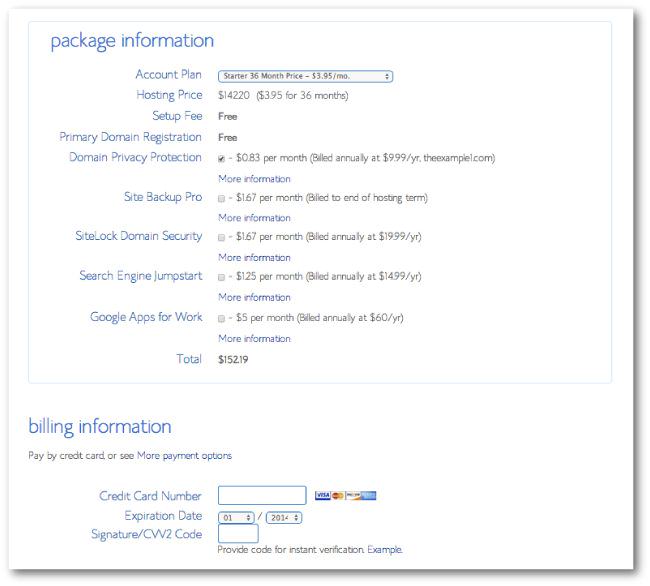
Task: Click the American Express card icon
Action: coord(369,495)
